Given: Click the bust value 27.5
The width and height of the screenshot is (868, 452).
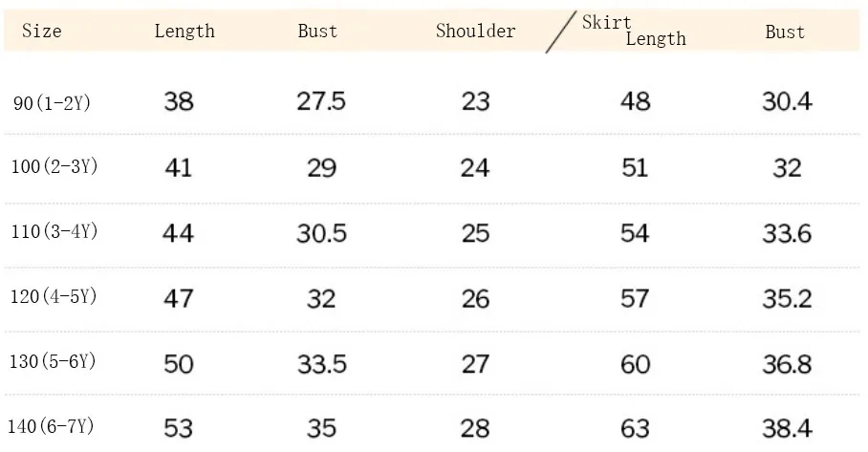Looking at the screenshot, I should [x=321, y=101].
